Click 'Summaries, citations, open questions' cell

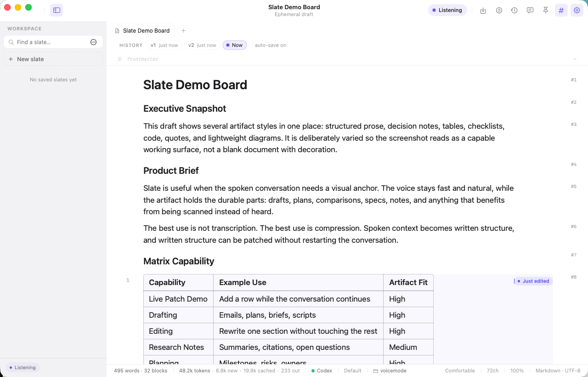pyautogui.click(x=298, y=347)
